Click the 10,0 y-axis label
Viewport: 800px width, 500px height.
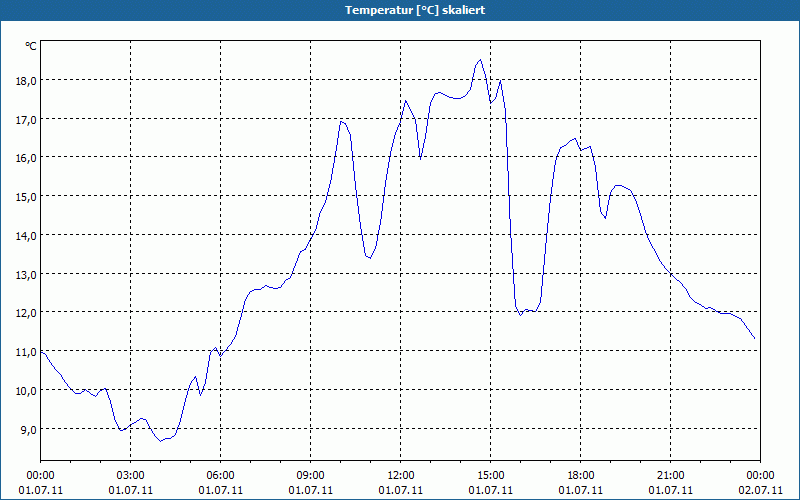[x=27, y=391]
